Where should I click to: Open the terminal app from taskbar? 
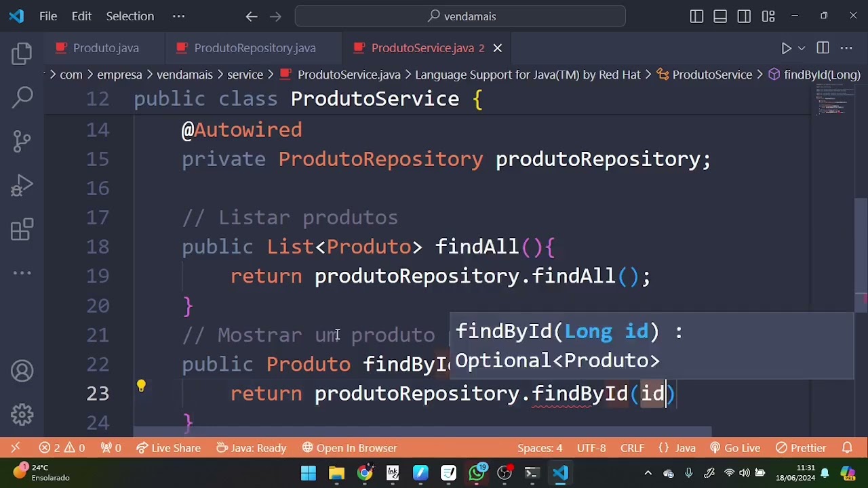pos(532,473)
